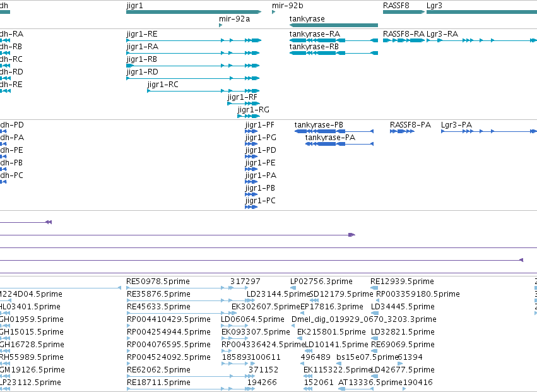
Task: Select the RP004410429.5prime EST label
Action: 168,319
